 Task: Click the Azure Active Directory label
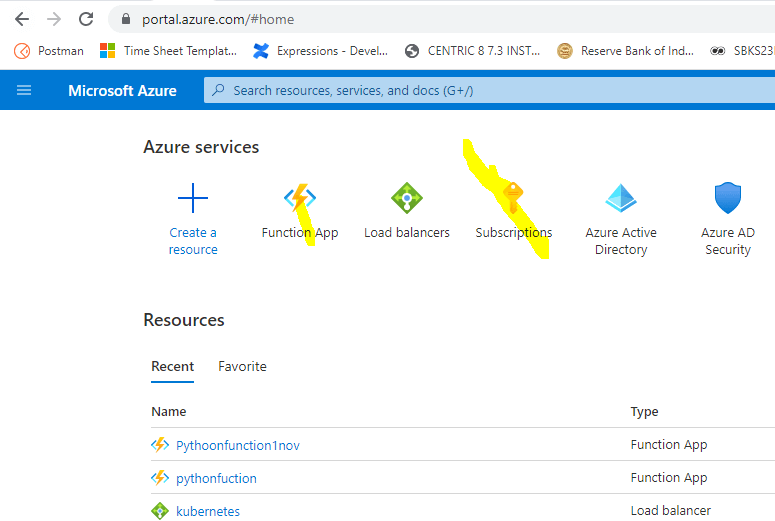621,241
